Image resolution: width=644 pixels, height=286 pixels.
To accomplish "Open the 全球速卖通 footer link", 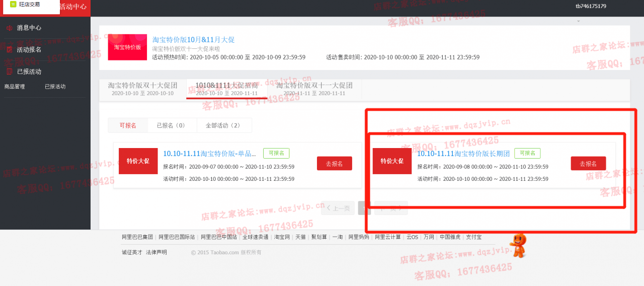I will click(256, 237).
